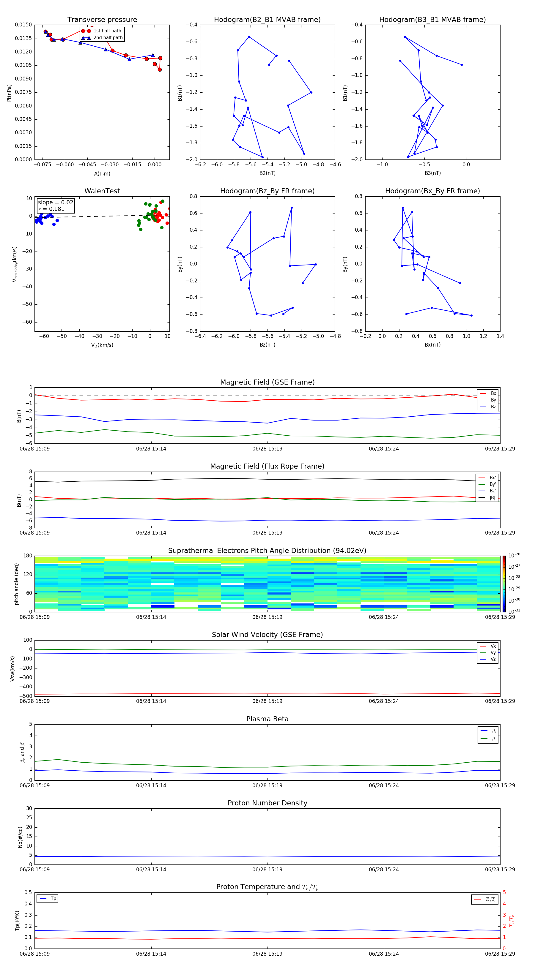Image resolution: width=535 pixels, height=980 pixels.
Task: Click the "06/28 15:14" tick under GSE magnetic field
Action: click(151, 448)
